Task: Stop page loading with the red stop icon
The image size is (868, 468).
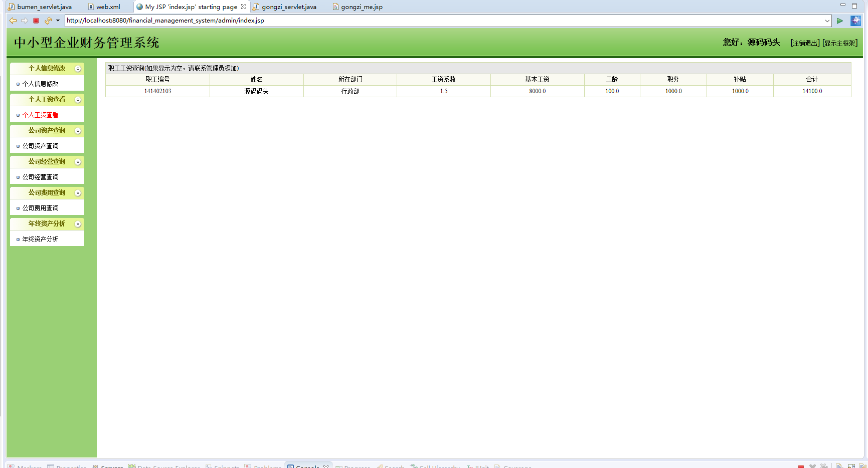Action: click(x=36, y=21)
